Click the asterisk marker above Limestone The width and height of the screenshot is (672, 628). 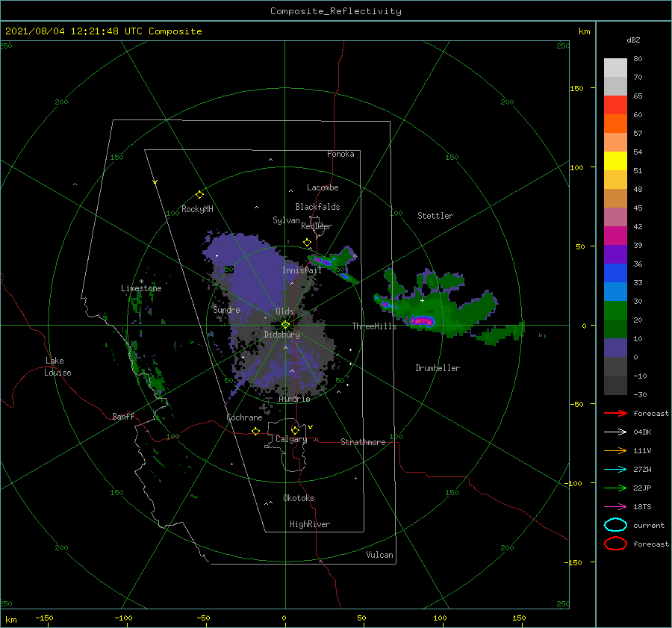pyautogui.click(x=141, y=282)
